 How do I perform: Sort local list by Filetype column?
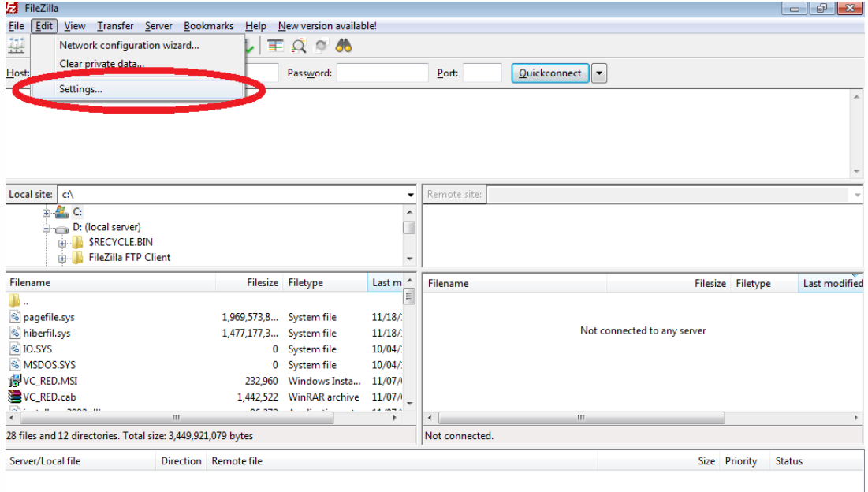tap(325, 283)
